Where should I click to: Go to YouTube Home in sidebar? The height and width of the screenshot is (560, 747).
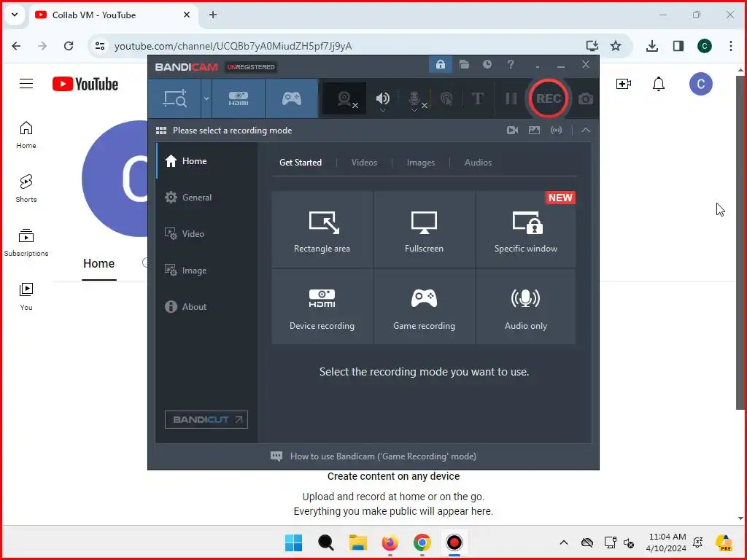tap(26, 135)
